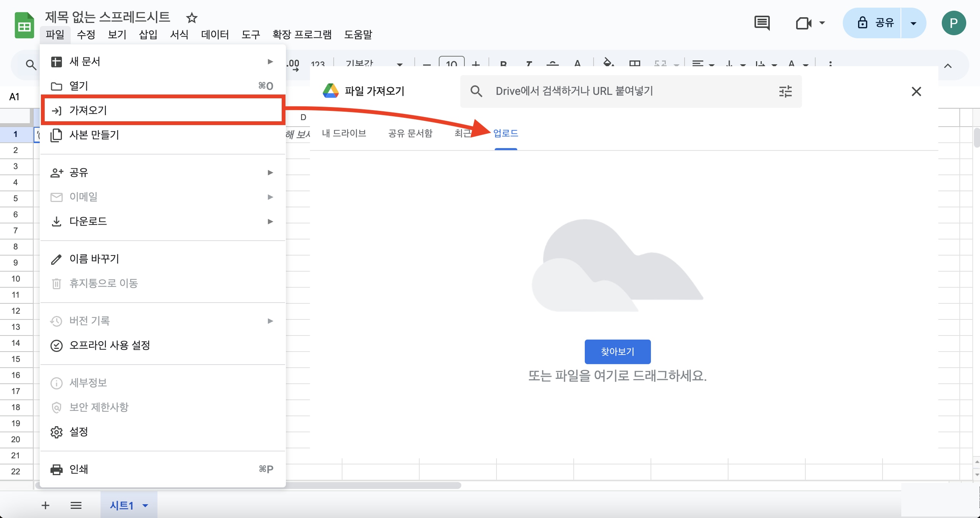
Task: Star the untitled spreadsheet
Action: tap(191, 18)
